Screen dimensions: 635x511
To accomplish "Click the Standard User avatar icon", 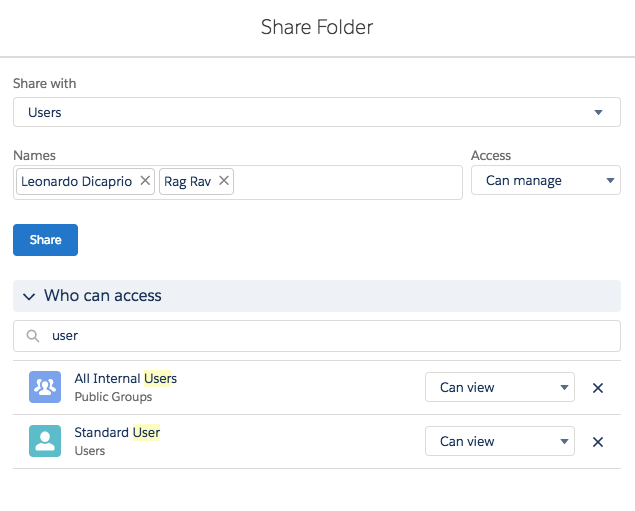I will (x=45, y=441).
